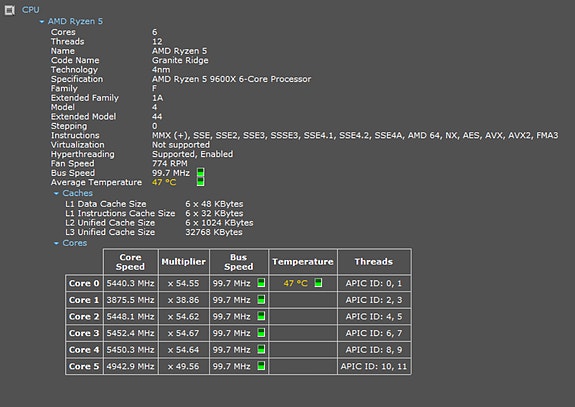Click the 47 °C average temperature value
Screen dimensions: 575x407
click(164, 182)
